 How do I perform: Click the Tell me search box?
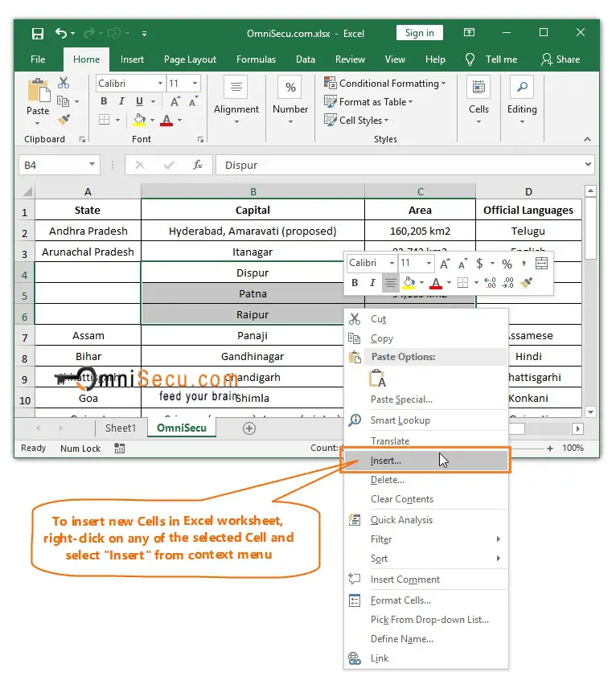tap(491, 59)
